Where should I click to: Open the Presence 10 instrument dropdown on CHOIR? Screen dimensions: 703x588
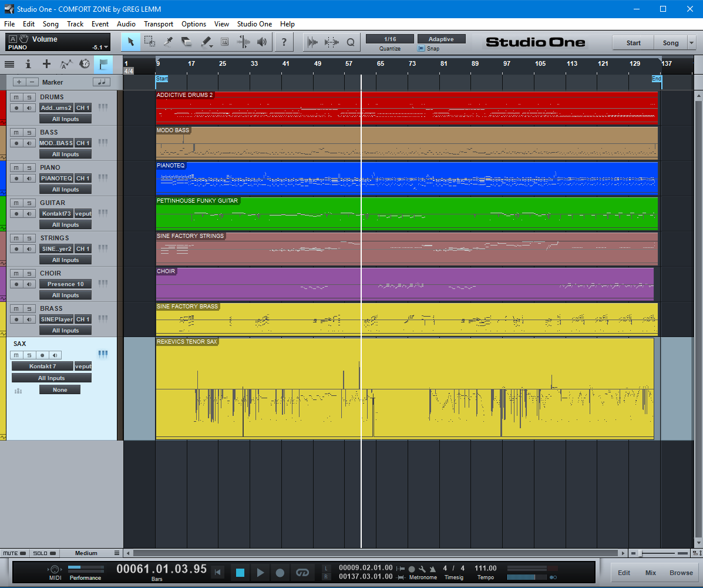click(65, 284)
